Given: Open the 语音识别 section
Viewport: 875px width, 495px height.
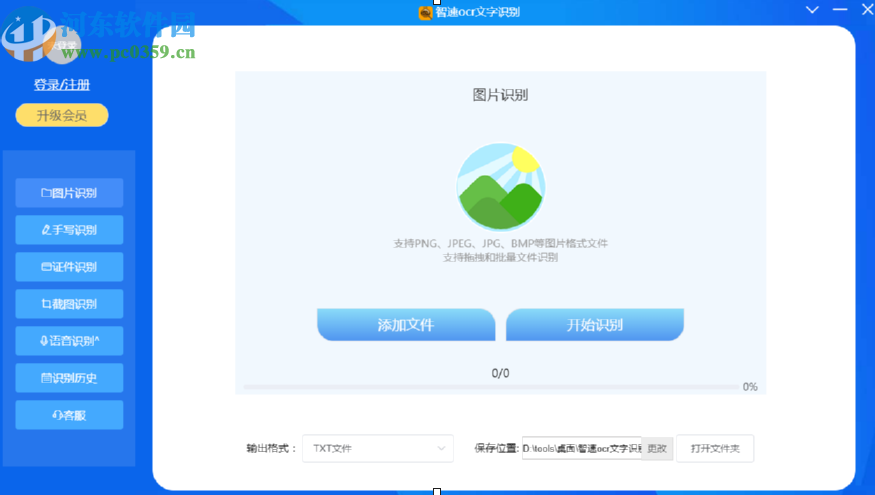Looking at the screenshot, I should click(69, 340).
